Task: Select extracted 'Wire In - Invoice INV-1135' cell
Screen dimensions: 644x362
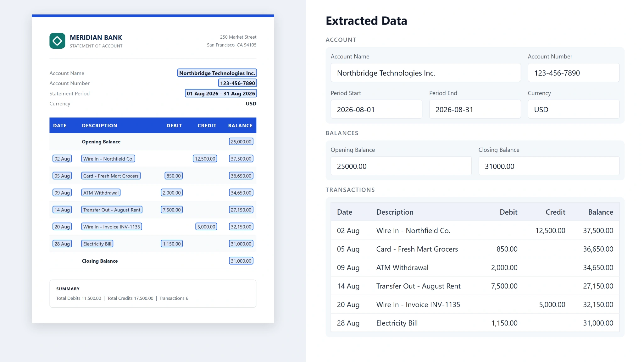Action: 418,304
